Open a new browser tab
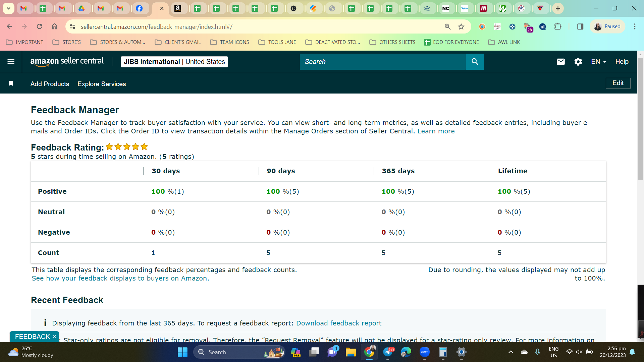 point(558,8)
